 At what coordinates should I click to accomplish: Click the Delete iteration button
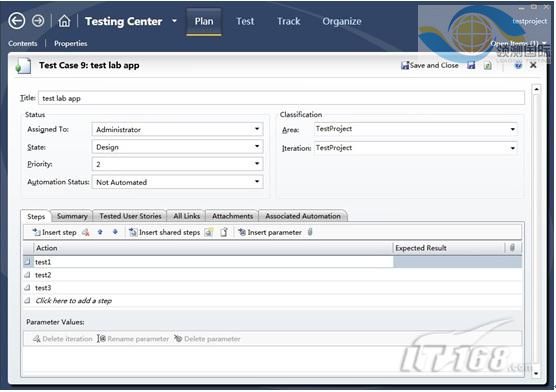pos(62,339)
